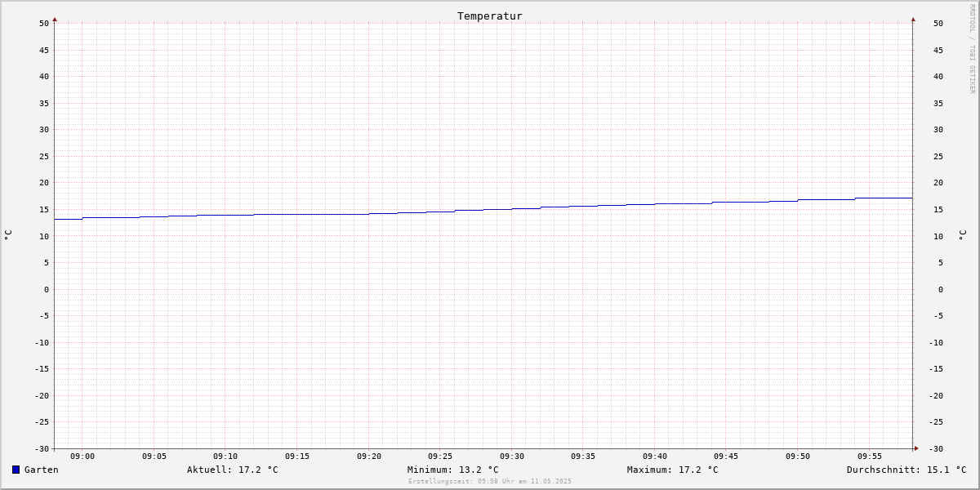Viewport: 980px width, 490px height.
Task: Click the 09:45 time axis label
Action: click(x=726, y=457)
